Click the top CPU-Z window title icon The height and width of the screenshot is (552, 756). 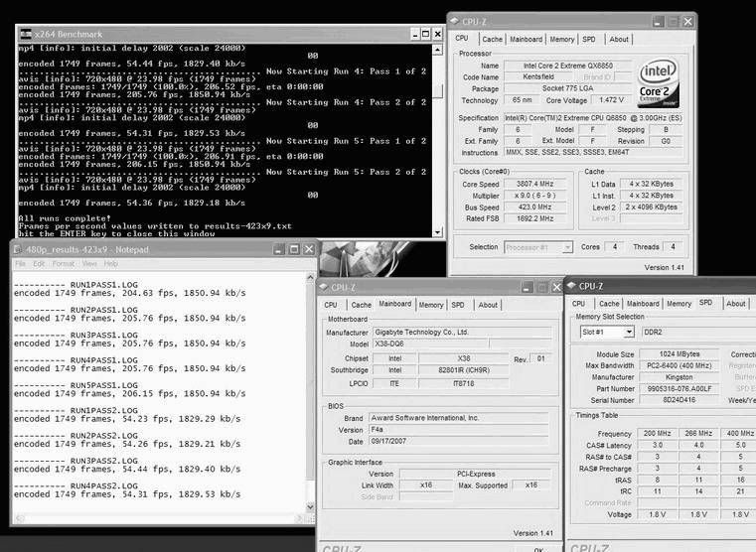point(455,21)
